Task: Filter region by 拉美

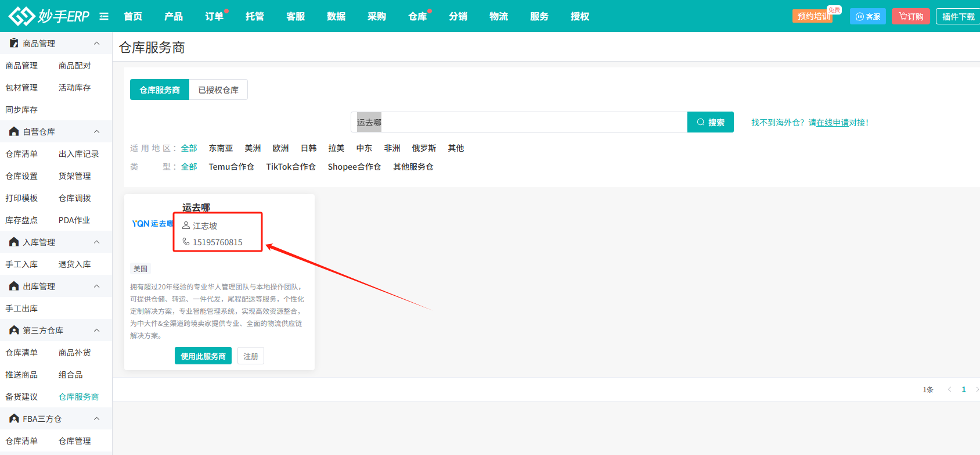Action: tap(336, 148)
